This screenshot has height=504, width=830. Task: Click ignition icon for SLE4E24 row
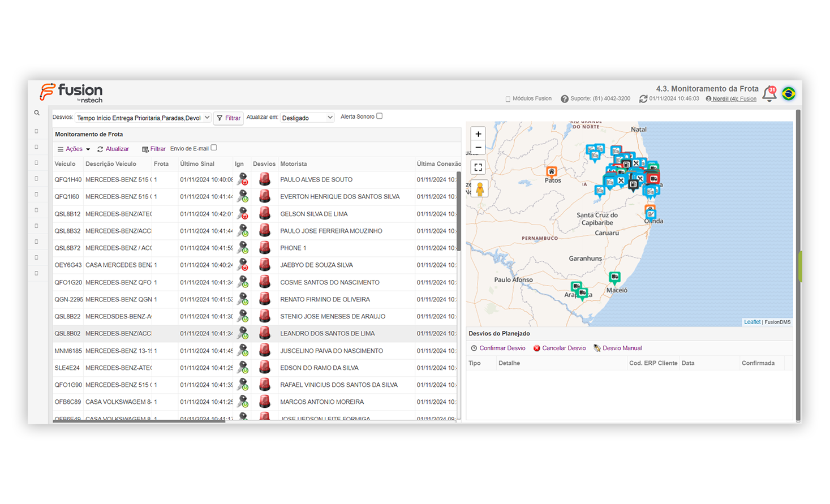pyautogui.click(x=243, y=368)
